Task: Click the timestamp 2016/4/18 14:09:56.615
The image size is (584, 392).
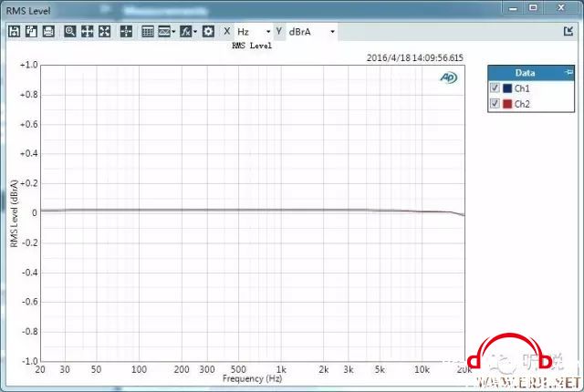Action: tap(415, 58)
